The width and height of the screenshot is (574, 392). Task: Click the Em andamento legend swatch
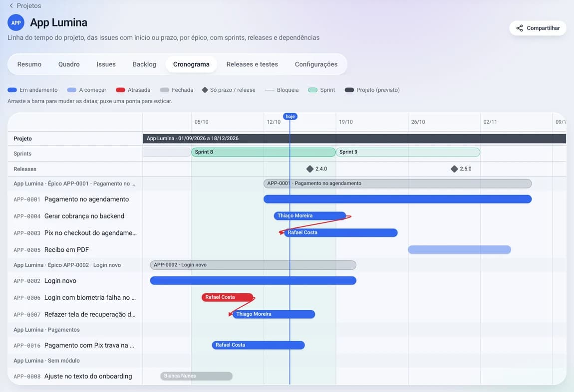pyautogui.click(x=12, y=90)
